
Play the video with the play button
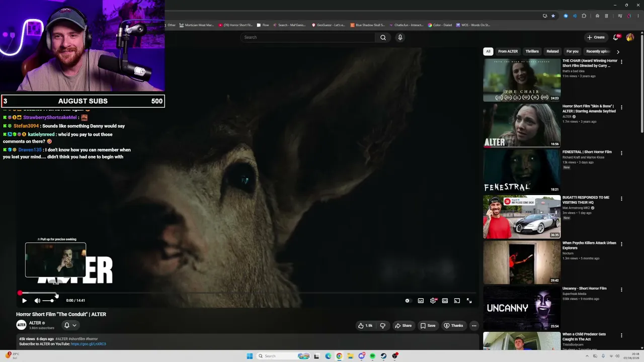[24, 301]
